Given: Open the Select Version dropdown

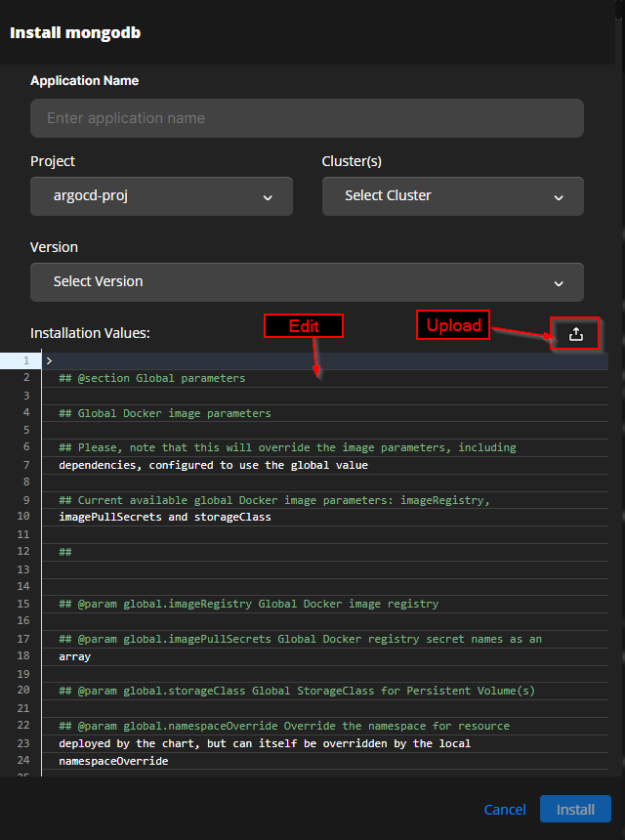Looking at the screenshot, I should click(307, 281).
